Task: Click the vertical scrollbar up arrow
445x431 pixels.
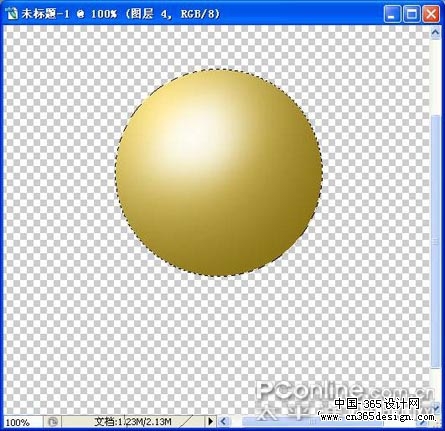Action: click(x=435, y=33)
